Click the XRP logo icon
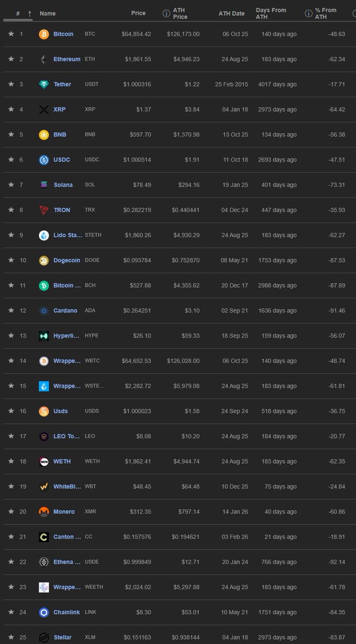Viewport: 356px width, 644px height. [x=44, y=109]
